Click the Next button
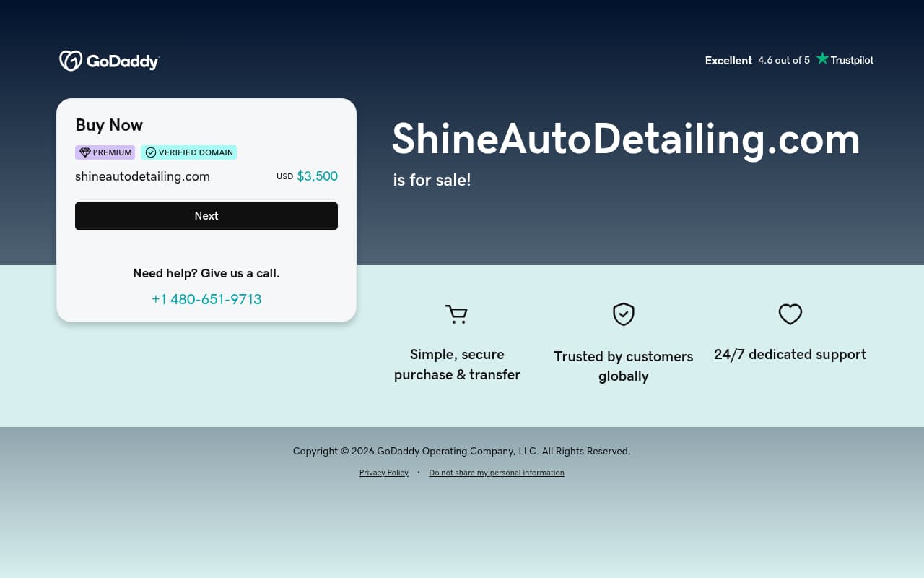This screenshot has width=924, height=578. 206,215
